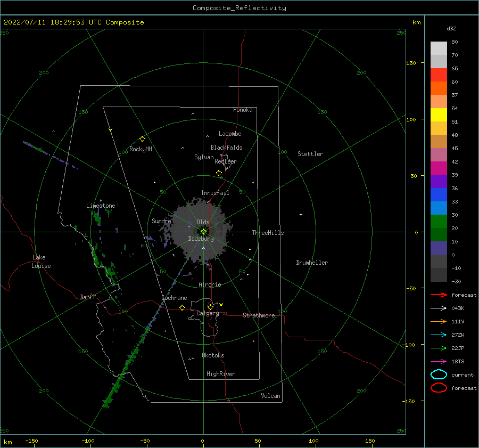This screenshot has height=448, width=479.
Task: Click the Sylvan label
Action: 204,157
